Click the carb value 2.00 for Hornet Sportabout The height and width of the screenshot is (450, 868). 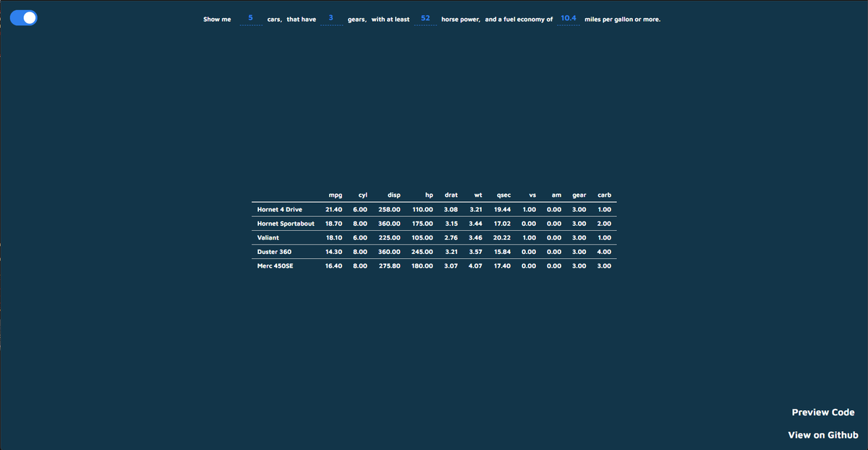pos(605,224)
